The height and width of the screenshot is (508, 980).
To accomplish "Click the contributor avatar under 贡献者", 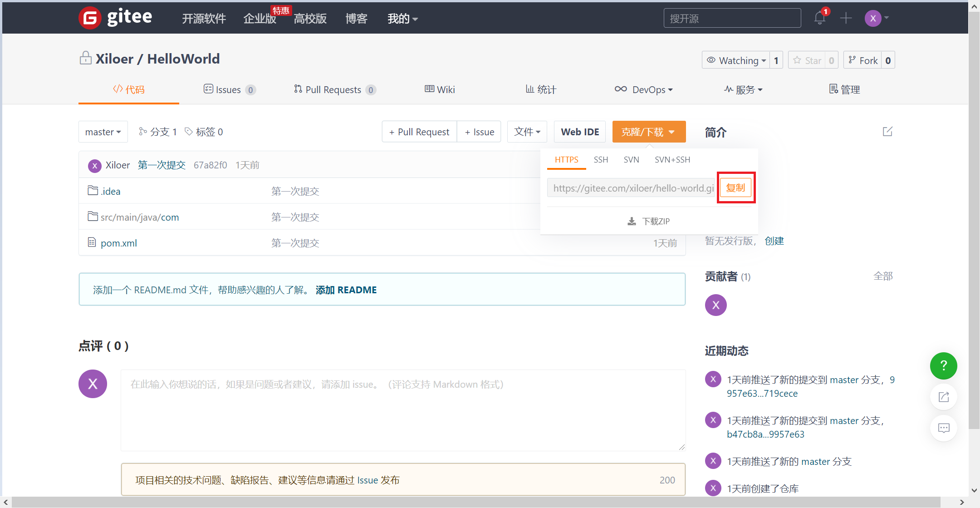I will tap(715, 305).
